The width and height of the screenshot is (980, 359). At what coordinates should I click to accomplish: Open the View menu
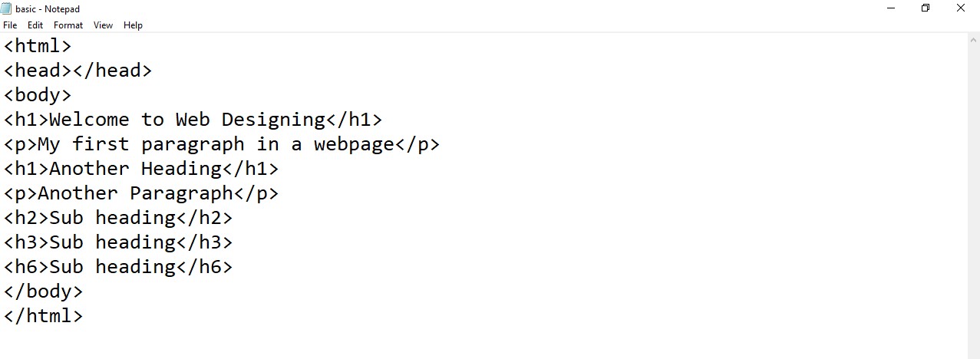click(103, 25)
